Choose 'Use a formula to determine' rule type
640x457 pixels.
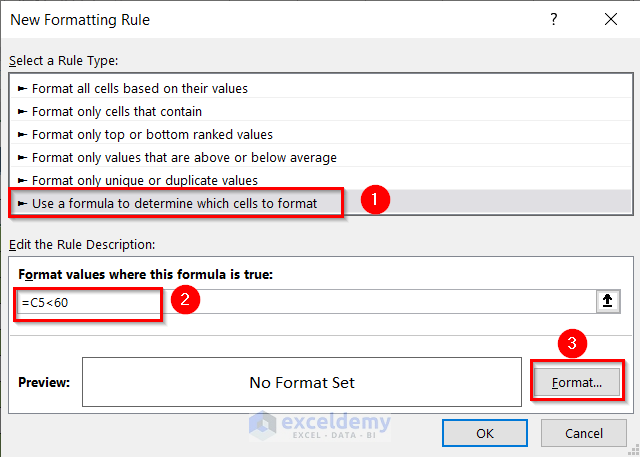point(174,203)
